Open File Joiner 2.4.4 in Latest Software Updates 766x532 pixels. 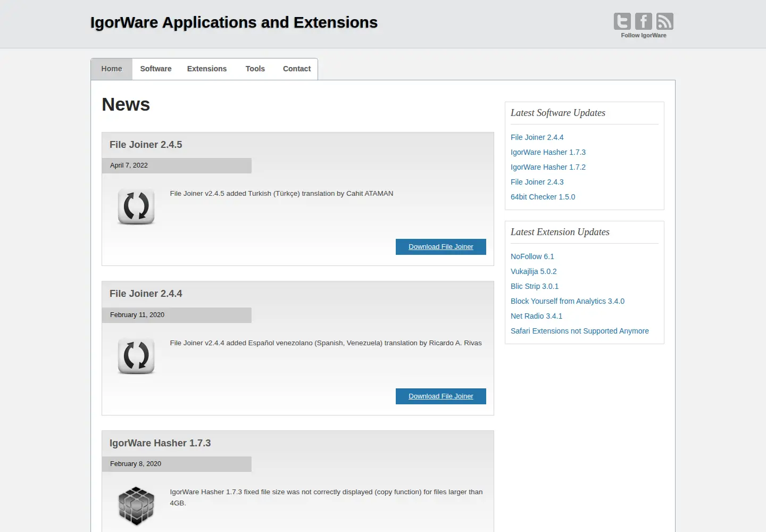[537, 137]
